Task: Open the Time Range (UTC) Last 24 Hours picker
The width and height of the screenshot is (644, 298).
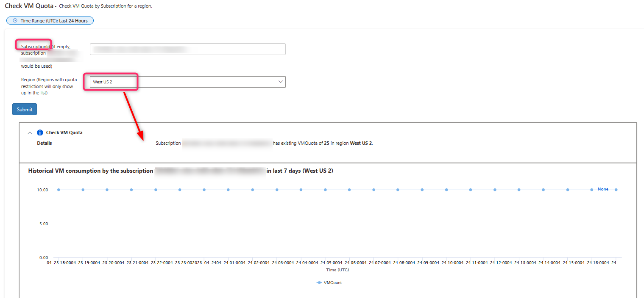Action: pos(50,21)
